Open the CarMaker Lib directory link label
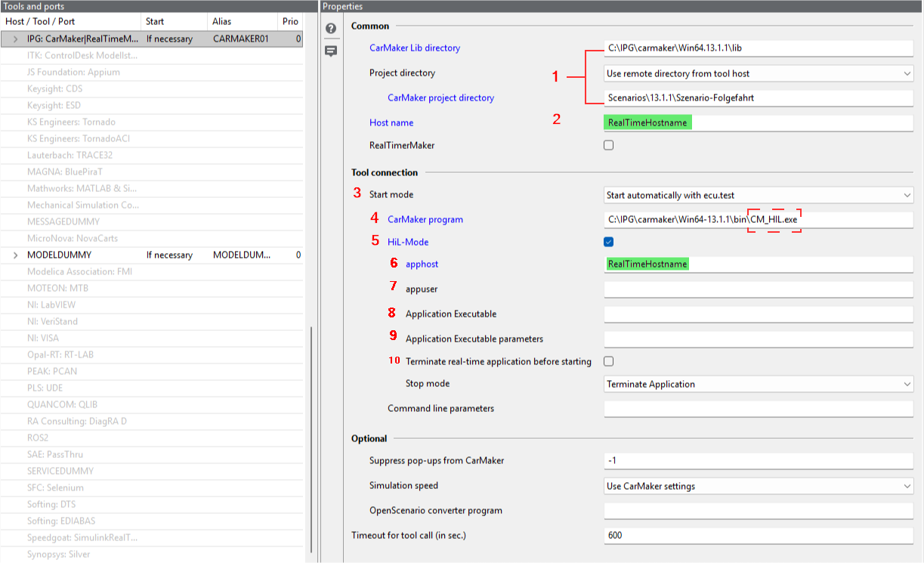 (415, 48)
